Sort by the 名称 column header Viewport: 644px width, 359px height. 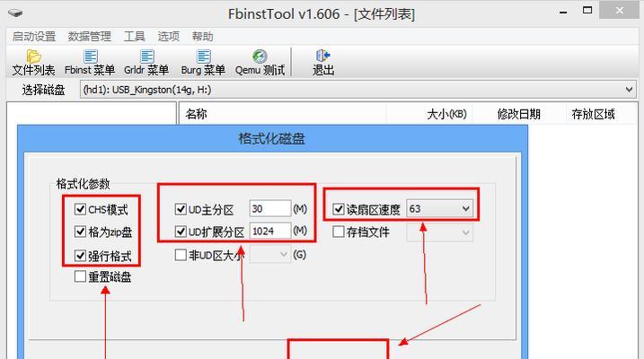[x=283, y=114]
